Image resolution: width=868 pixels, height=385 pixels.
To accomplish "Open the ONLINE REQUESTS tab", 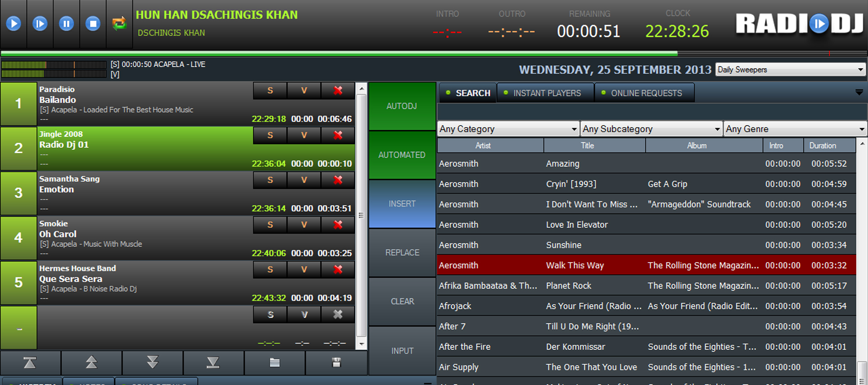I will (x=645, y=93).
